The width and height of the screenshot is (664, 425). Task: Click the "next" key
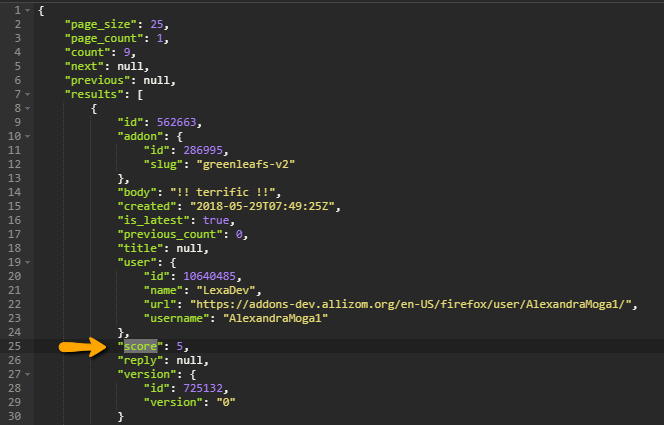(x=84, y=66)
